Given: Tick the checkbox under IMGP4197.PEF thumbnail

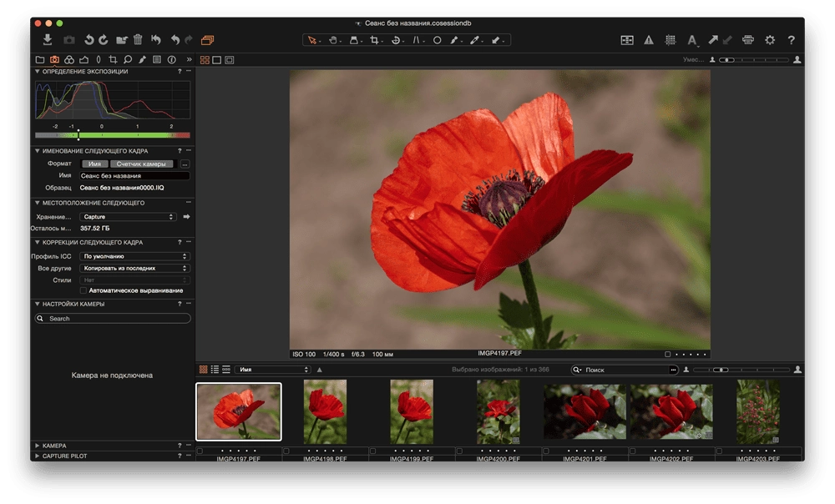Looking at the screenshot, I should tap(200, 451).
